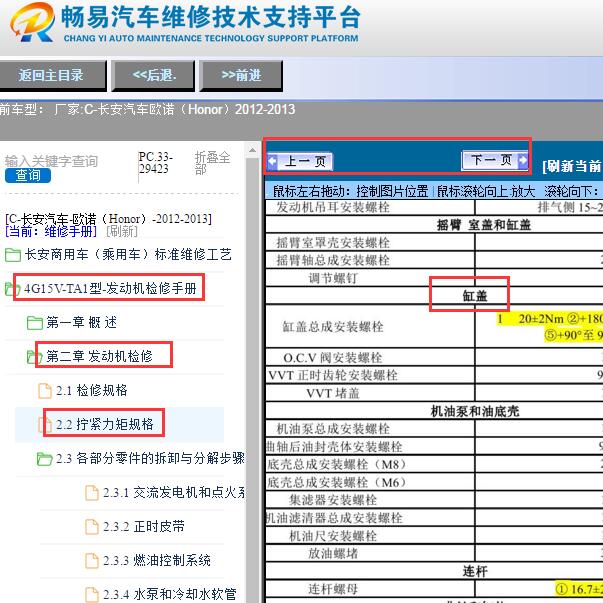
Task: Collapse the 2.3 各部分零件 folder icon
Action: 44,458
